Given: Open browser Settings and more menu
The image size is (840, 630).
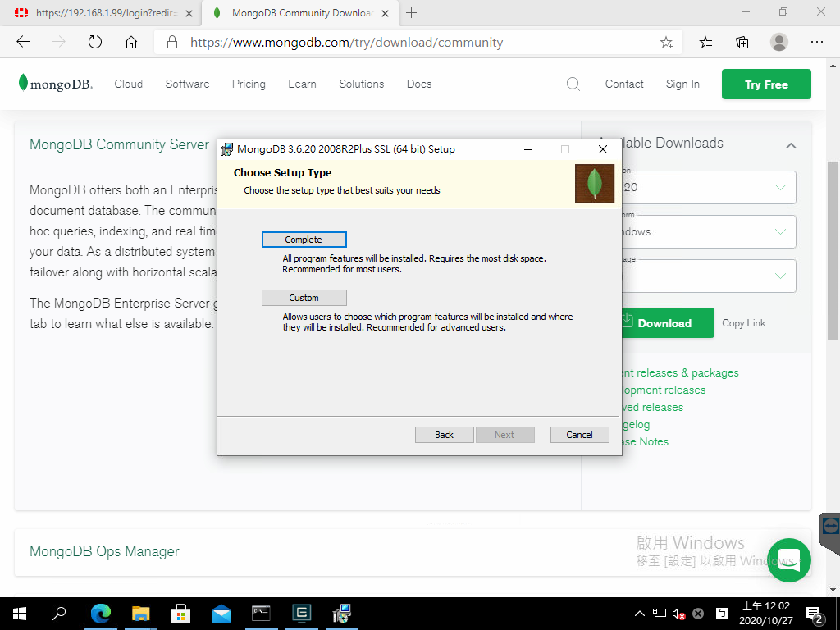Looking at the screenshot, I should (816, 42).
